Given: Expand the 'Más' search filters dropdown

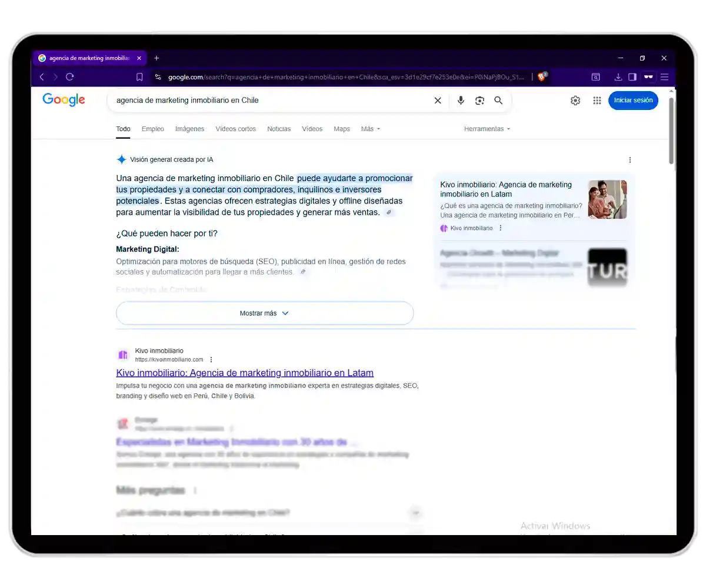Looking at the screenshot, I should click(371, 129).
